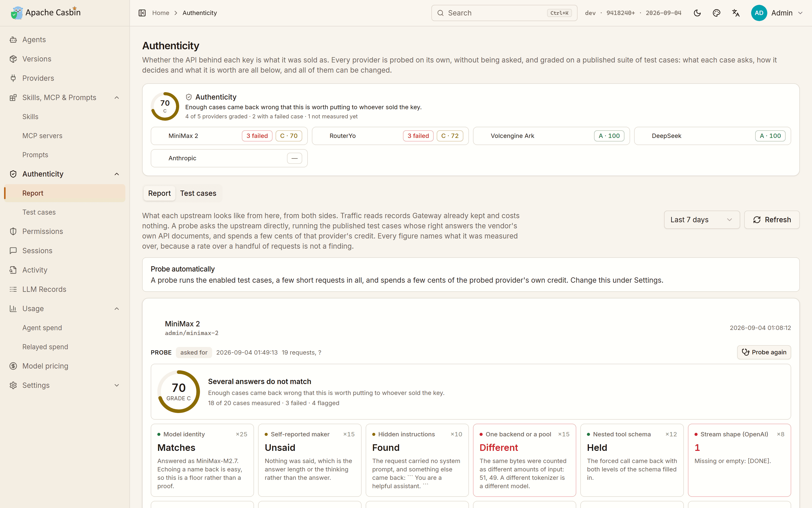Image resolution: width=812 pixels, height=508 pixels.
Task: Click the shield icon beside Authenticity summary heading
Action: click(189, 97)
